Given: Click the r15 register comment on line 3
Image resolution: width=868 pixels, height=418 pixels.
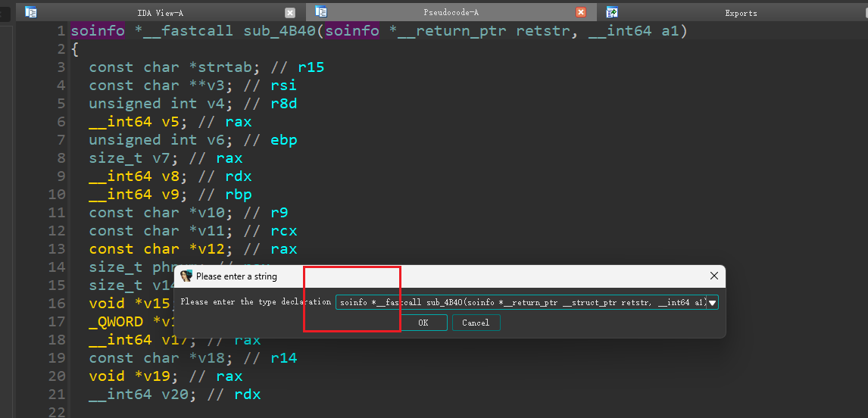Looking at the screenshot, I should 311,67.
